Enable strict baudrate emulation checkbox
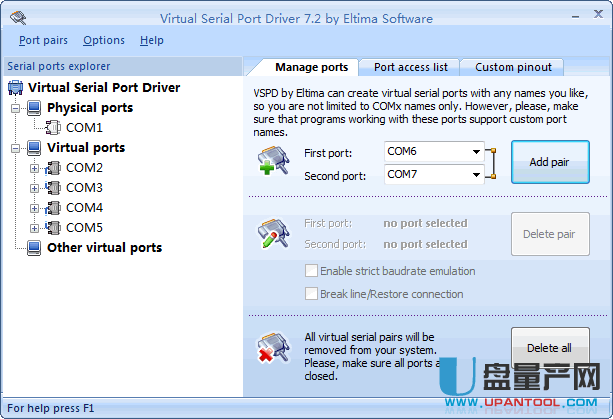 point(312,271)
